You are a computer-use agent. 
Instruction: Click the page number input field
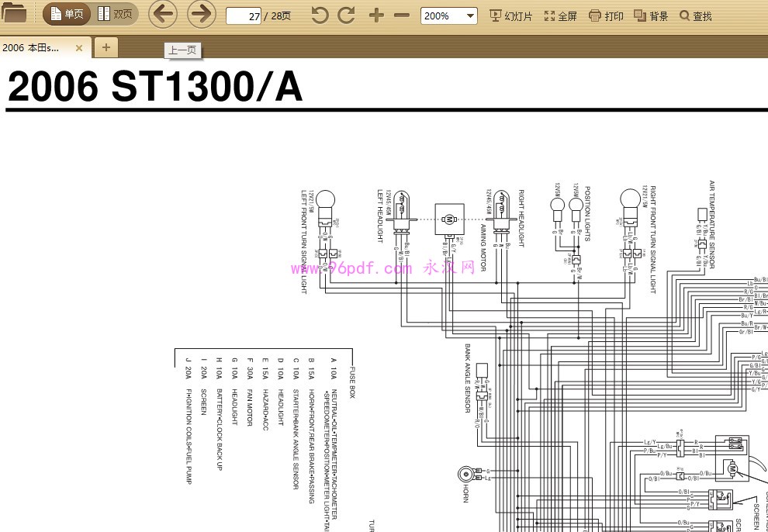[244, 16]
